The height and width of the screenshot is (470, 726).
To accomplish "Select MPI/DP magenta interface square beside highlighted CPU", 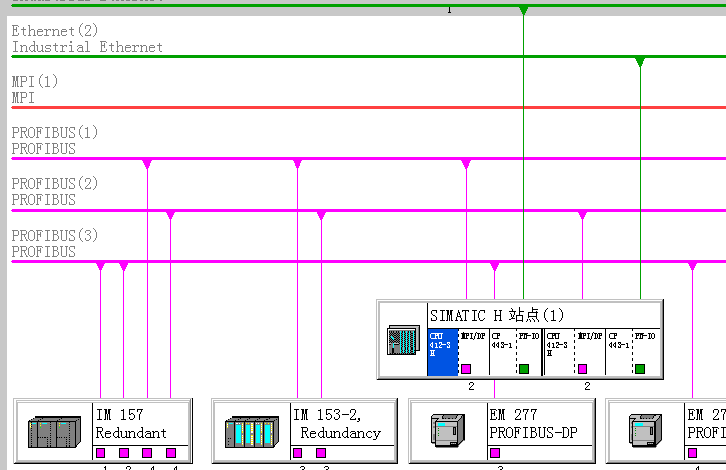I will point(466,369).
